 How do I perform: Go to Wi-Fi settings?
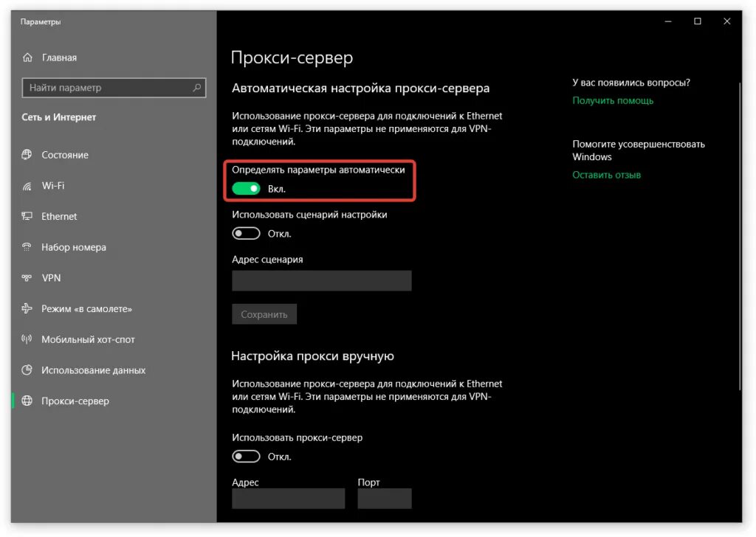[x=53, y=186]
